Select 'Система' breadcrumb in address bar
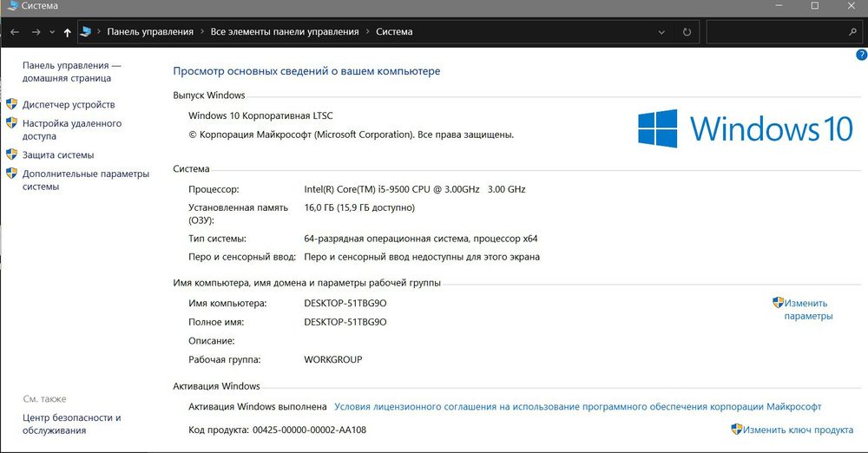The width and height of the screenshot is (868, 453). click(394, 31)
